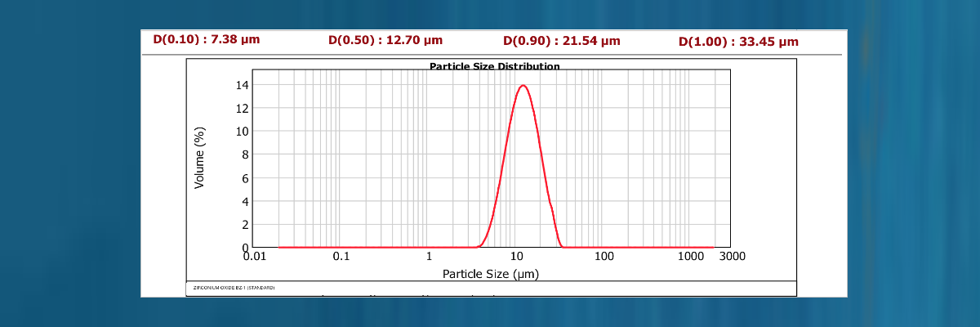
Task: Click the Zirconium Oxide BZ-1 (Standard) legend text
Action: [x=234, y=289]
